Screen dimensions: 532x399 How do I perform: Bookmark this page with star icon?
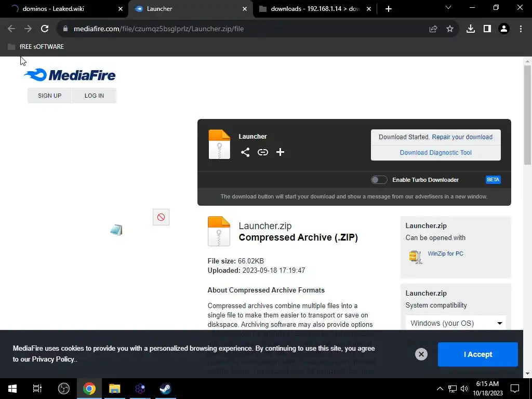(x=450, y=29)
